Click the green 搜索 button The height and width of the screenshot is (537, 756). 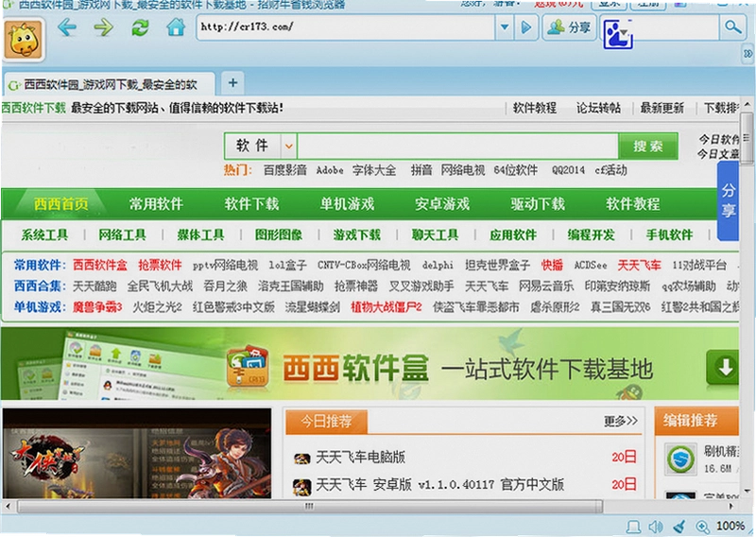click(648, 147)
